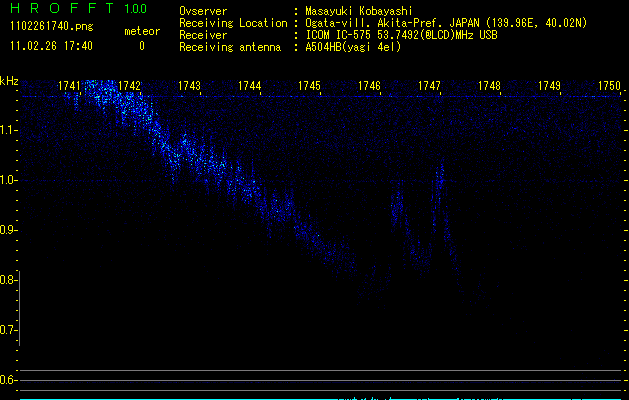629x400 pixels.
Task: Click the 1.1 kHz axis label
Action: pyautogui.click(x=8, y=130)
